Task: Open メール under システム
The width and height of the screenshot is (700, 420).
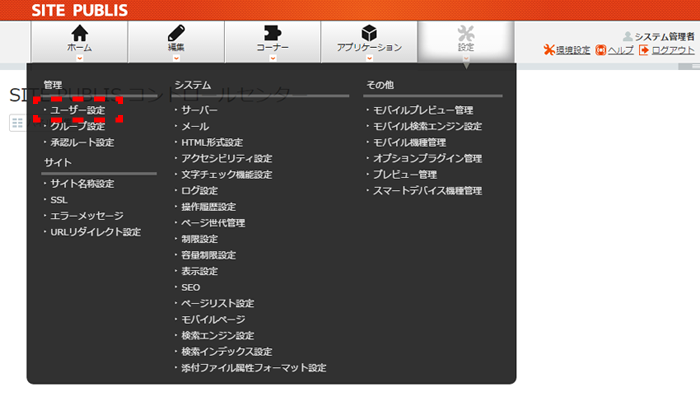Action: click(x=195, y=126)
